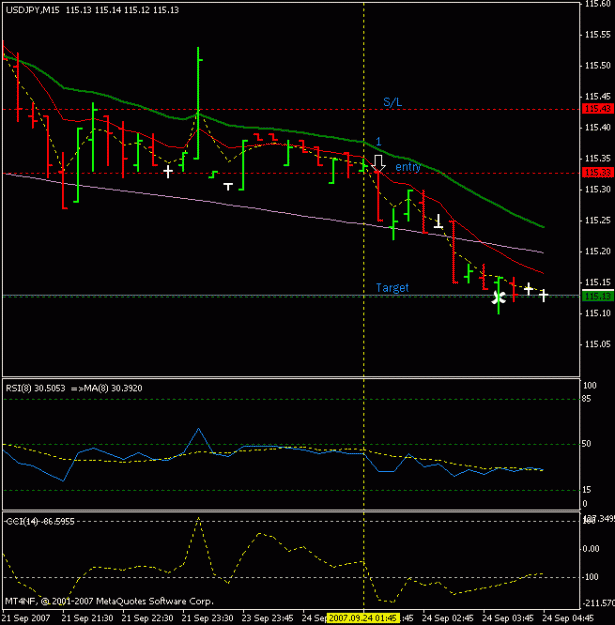The width and height of the screenshot is (615, 625).
Task: Click the 115.40 price axis label
Action: pyautogui.click(x=597, y=128)
